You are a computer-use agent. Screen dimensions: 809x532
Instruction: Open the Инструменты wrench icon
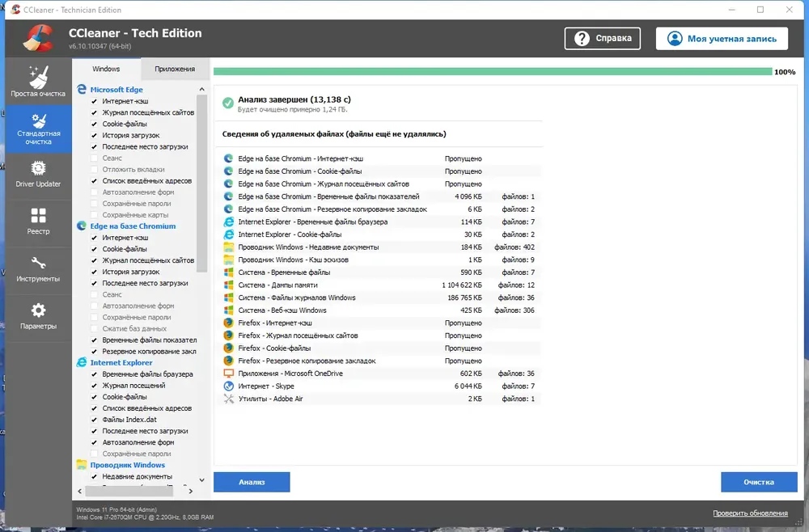[38, 270]
